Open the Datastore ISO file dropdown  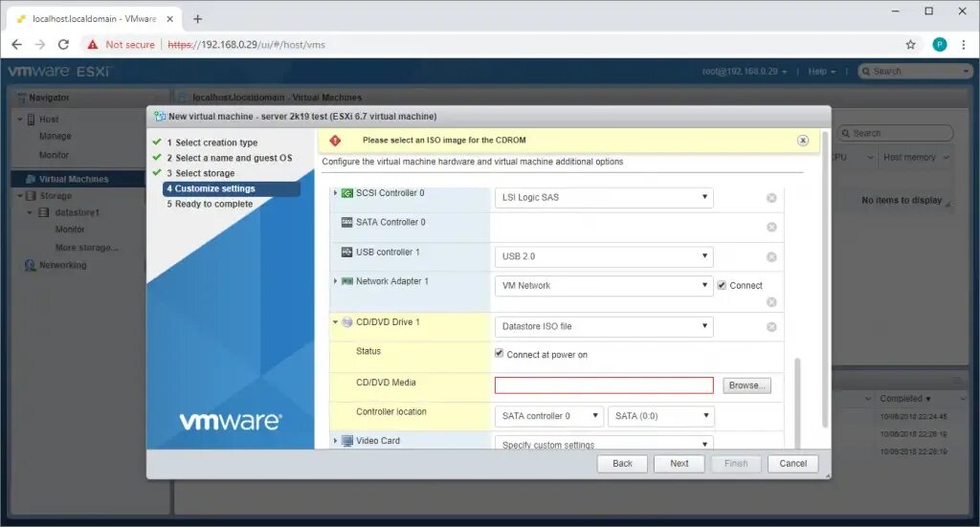click(x=604, y=326)
